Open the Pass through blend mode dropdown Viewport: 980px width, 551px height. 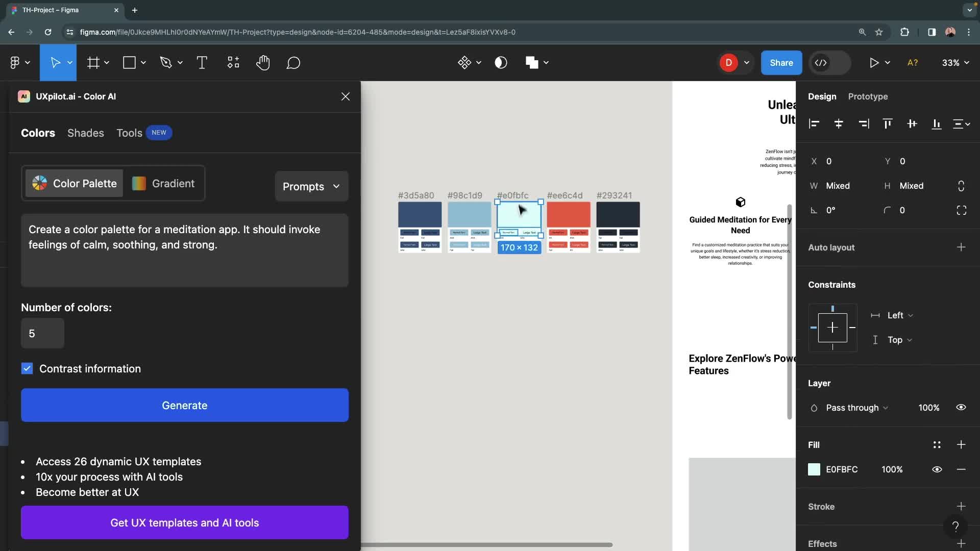[855, 408]
